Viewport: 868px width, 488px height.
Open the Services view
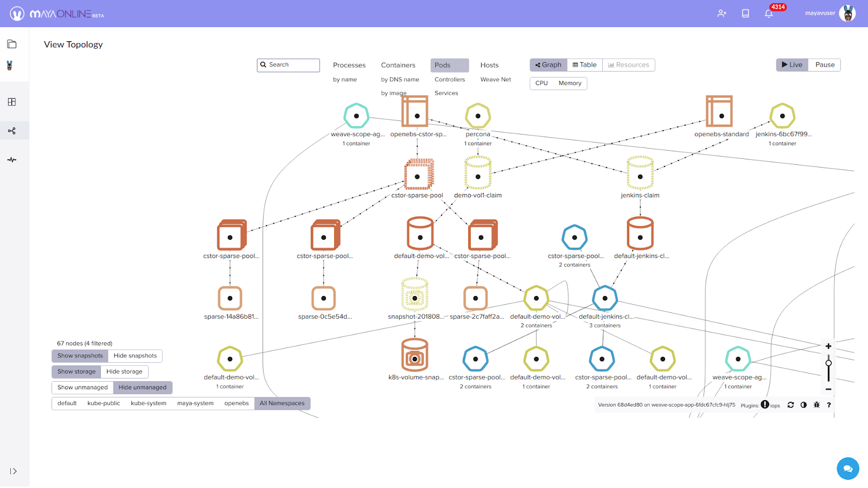446,93
